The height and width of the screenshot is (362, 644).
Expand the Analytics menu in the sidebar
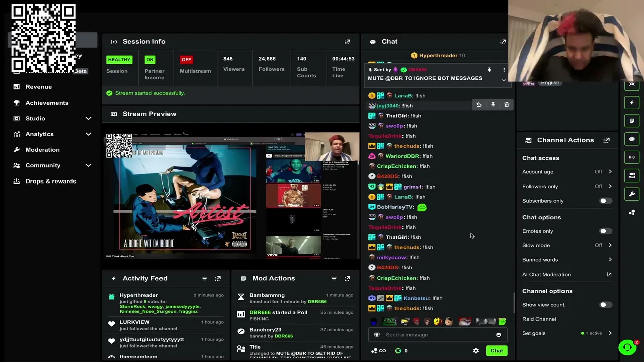tap(88, 134)
